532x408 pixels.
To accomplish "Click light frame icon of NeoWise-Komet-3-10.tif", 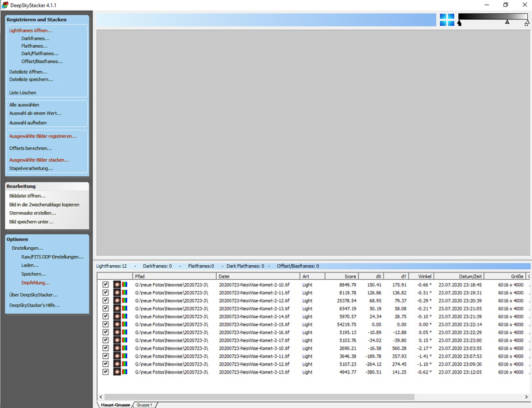I will click(x=116, y=348).
